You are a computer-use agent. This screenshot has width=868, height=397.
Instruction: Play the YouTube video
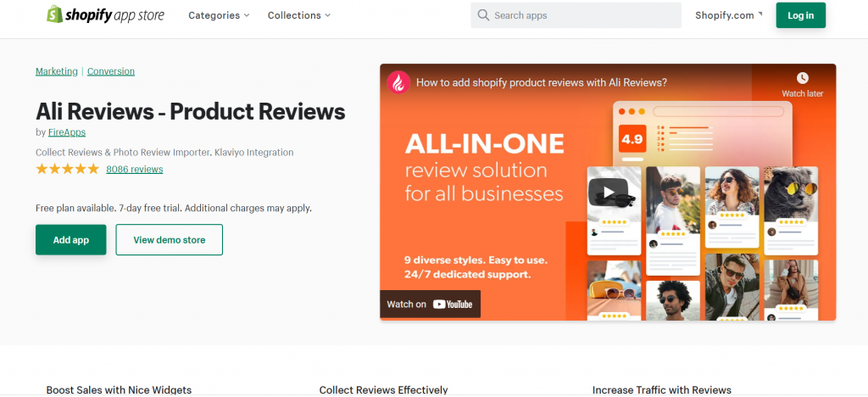[608, 192]
